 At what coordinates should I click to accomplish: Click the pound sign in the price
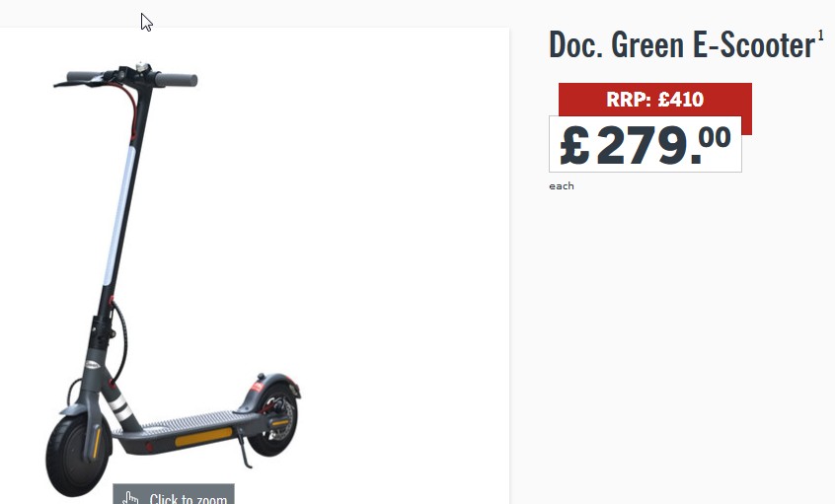point(574,146)
